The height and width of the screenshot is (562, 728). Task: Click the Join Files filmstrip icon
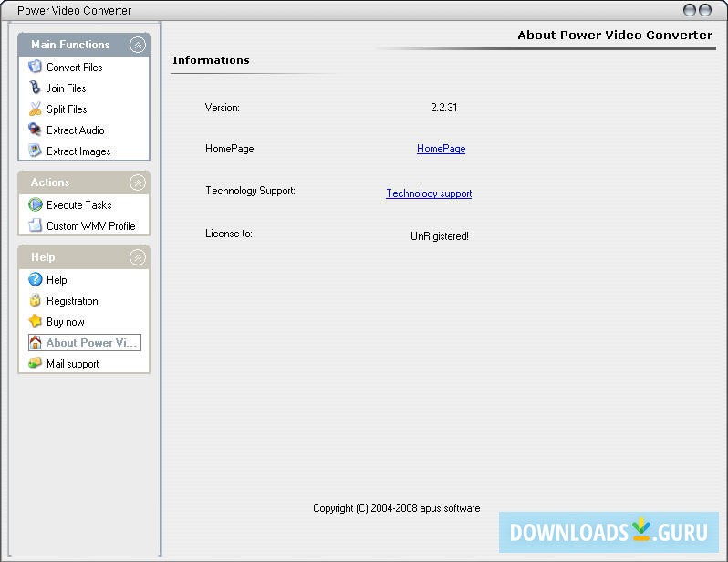tap(35, 88)
